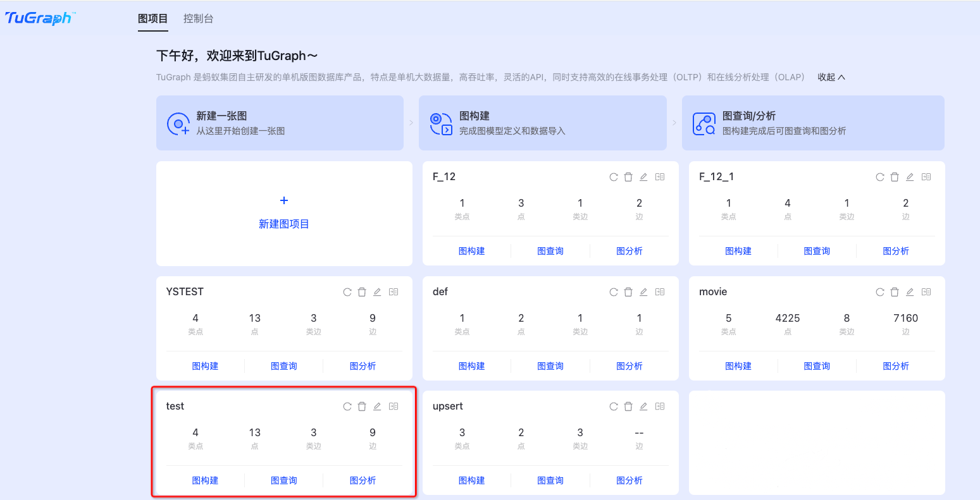Edit the F_12_1 graph with pencil icon

910,177
